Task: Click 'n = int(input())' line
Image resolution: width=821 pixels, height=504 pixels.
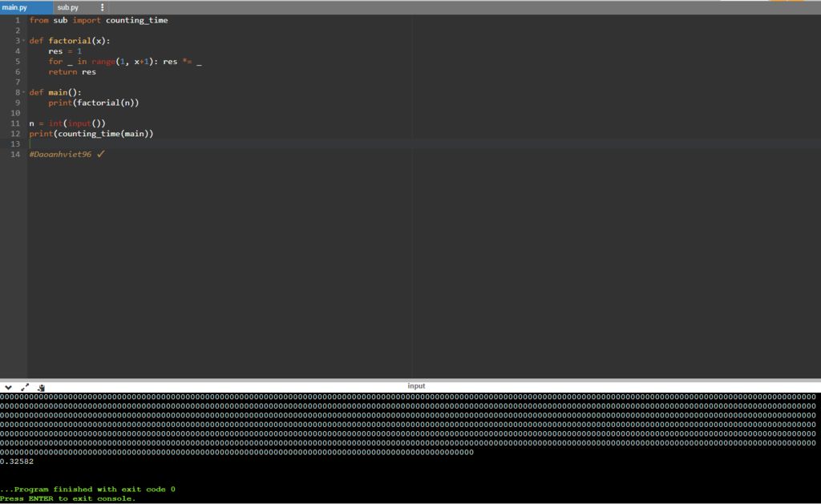Action: [67, 123]
